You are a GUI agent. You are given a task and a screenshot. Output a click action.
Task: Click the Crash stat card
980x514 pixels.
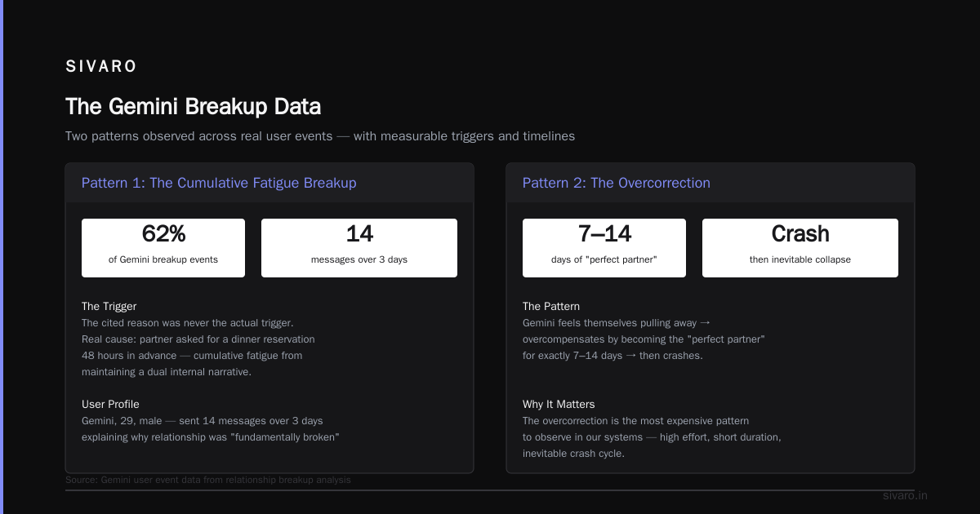[x=800, y=248]
